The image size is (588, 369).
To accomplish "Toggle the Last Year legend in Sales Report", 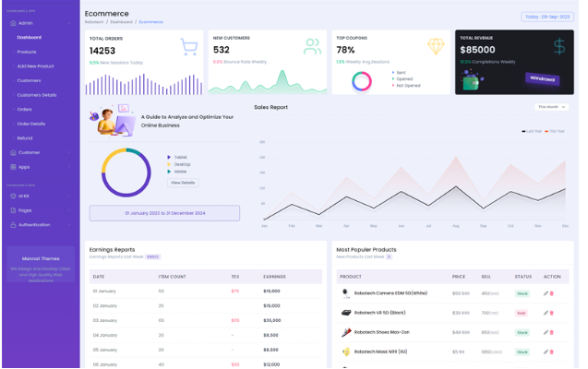I will click(x=534, y=131).
